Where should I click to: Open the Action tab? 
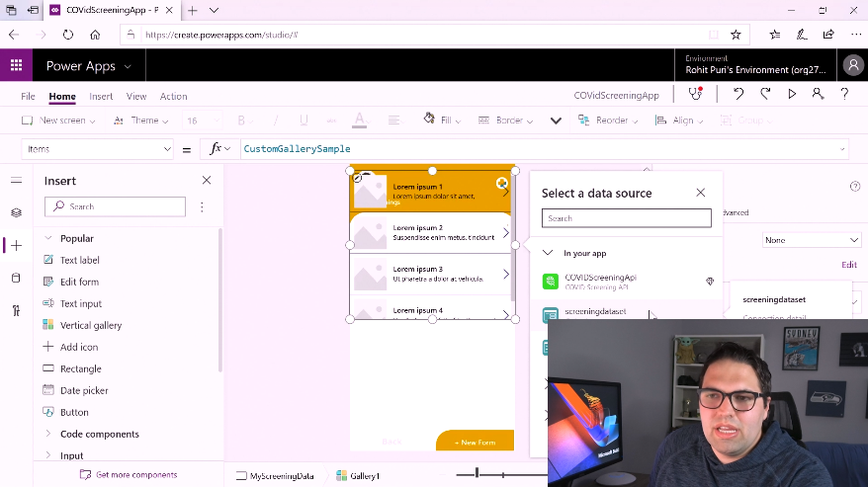tap(173, 96)
